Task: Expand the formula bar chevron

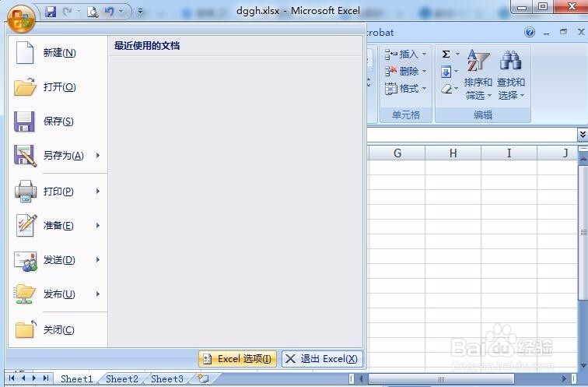Action: [x=583, y=134]
